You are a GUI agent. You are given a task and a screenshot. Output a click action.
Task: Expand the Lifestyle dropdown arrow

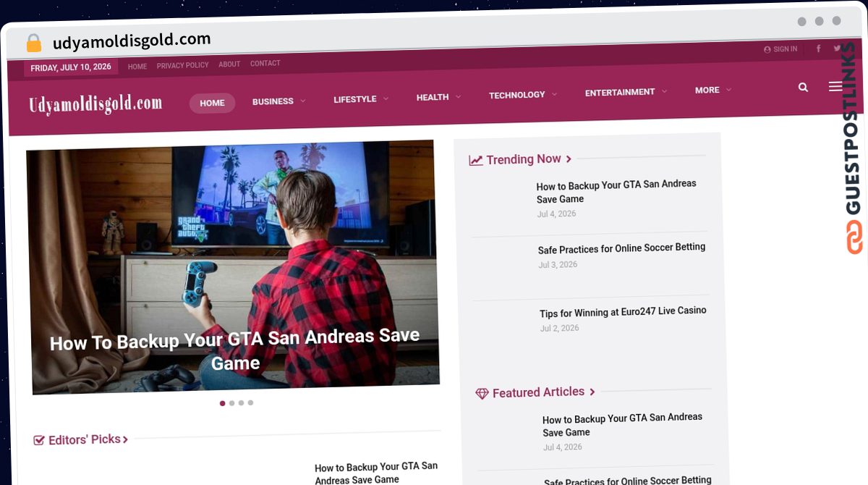tap(386, 98)
